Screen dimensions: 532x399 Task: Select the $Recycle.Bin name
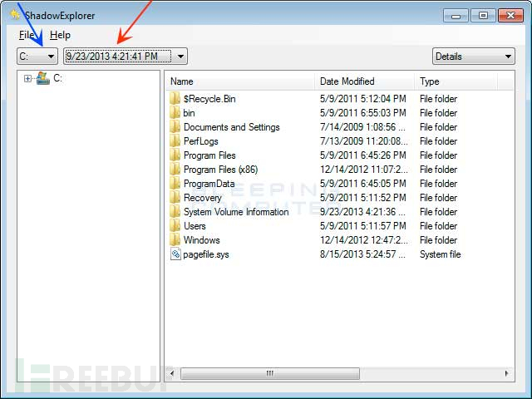pyautogui.click(x=209, y=99)
